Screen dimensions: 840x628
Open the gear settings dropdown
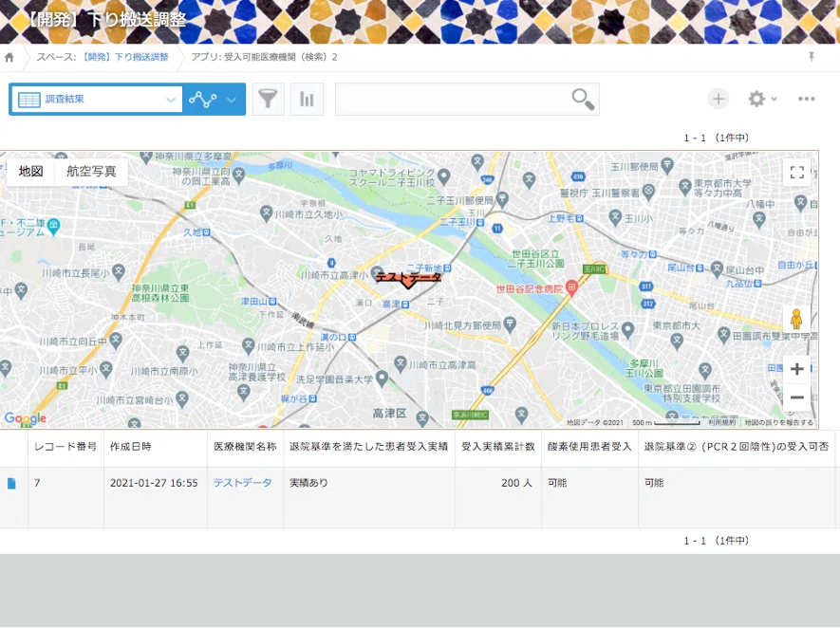point(762,99)
